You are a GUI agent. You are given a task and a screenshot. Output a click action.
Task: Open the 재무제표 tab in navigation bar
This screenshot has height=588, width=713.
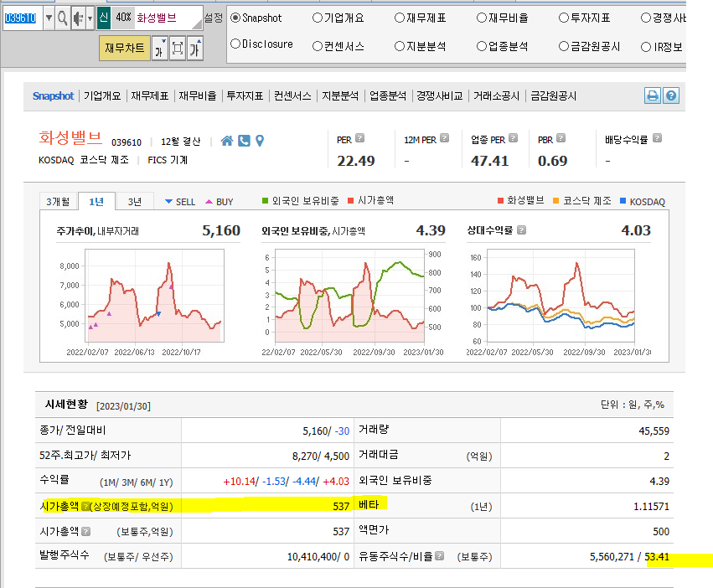tap(150, 96)
